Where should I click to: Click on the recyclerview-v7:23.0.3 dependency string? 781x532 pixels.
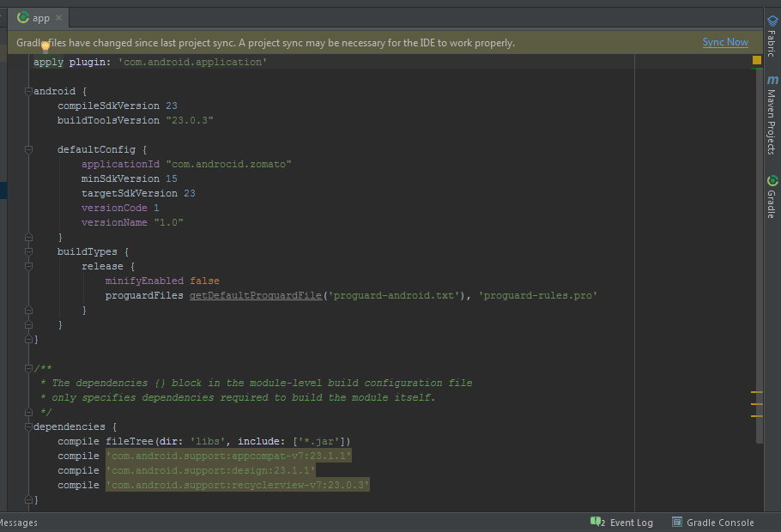pos(238,485)
